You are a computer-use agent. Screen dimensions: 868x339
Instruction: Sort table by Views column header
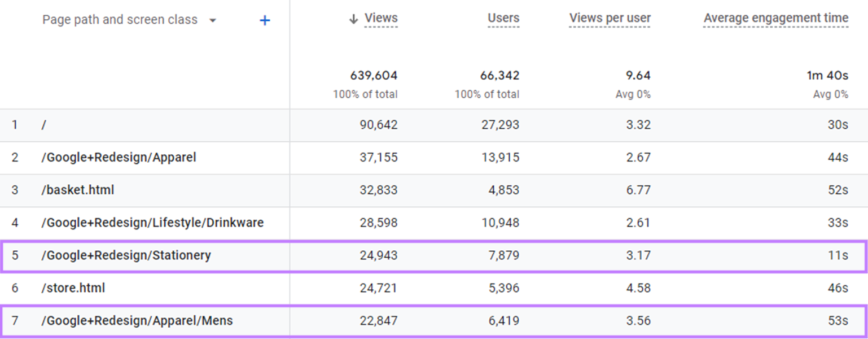coord(380,18)
